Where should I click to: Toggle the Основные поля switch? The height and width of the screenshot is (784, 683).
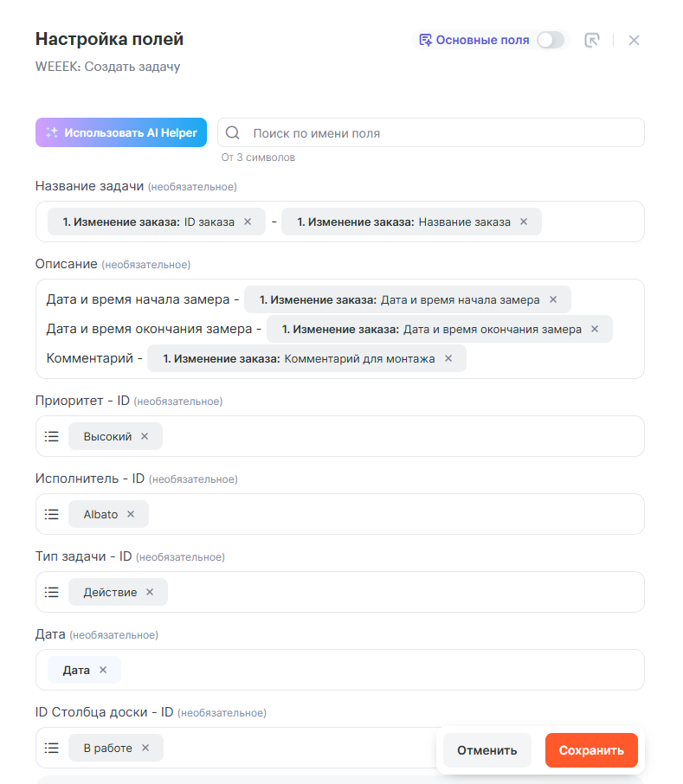[x=550, y=40]
